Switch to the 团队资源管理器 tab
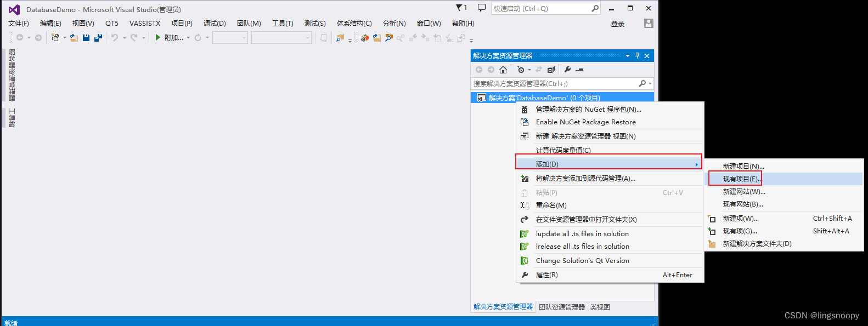This screenshot has width=868, height=326. [x=562, y=307]
